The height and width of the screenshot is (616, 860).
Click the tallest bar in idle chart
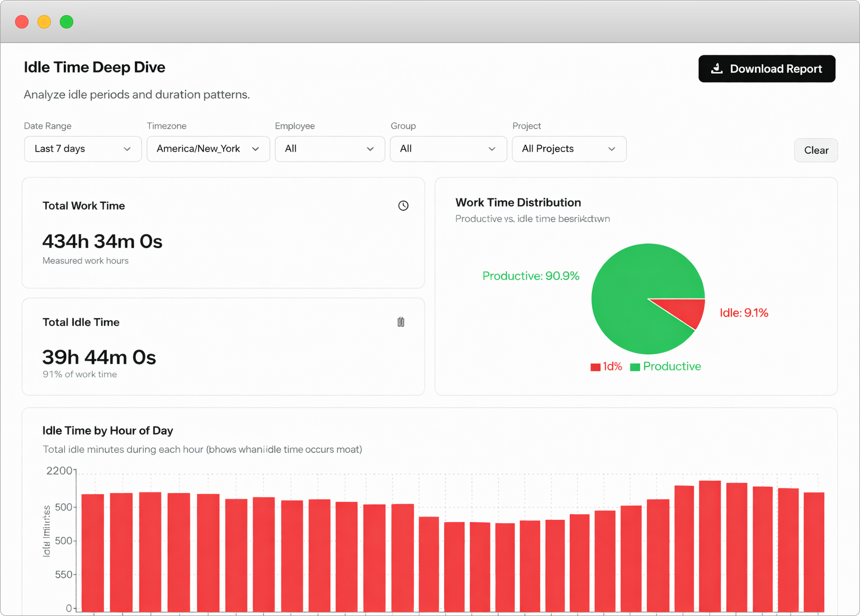pos(710,546)
